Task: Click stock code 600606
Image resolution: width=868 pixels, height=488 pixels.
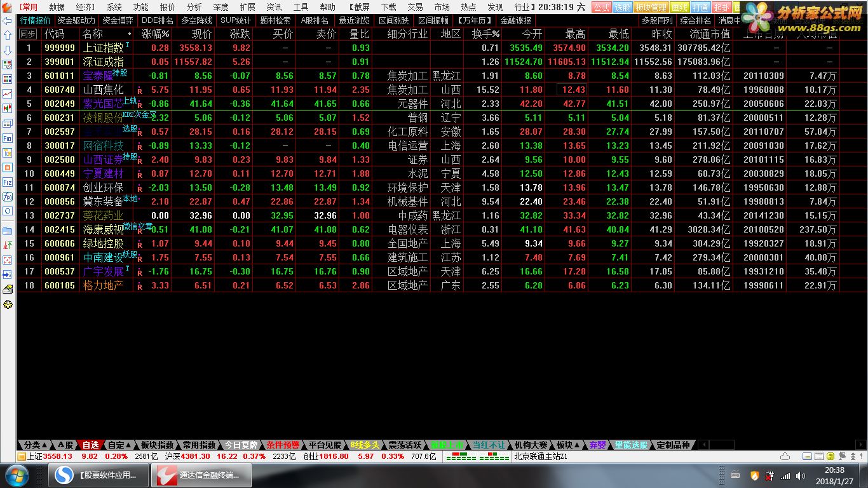Action: [60, 243]
